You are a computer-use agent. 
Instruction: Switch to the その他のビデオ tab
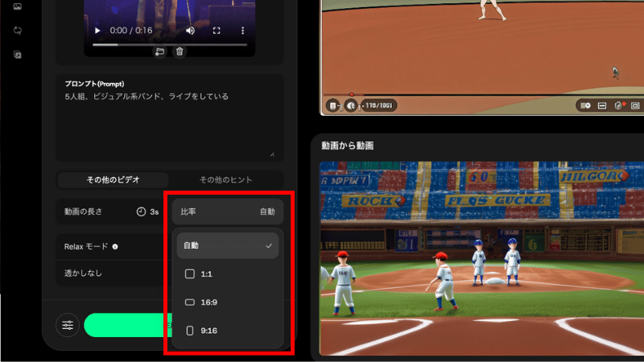pos(113,179)
